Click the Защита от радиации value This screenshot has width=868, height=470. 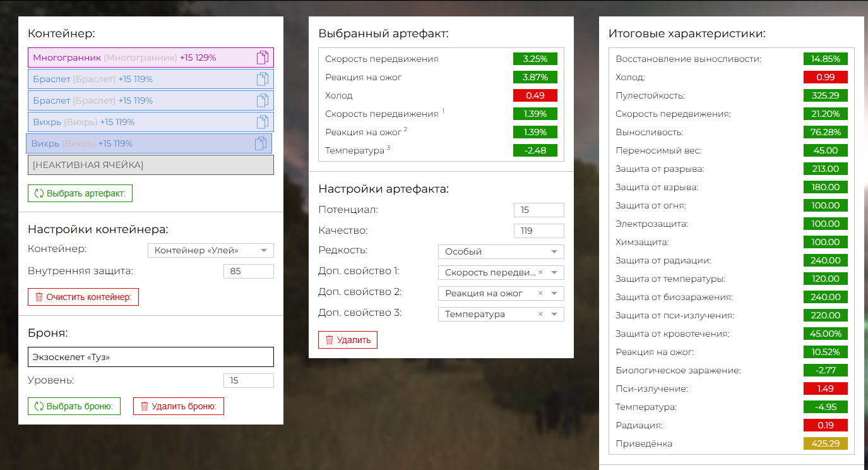point(826,260)
